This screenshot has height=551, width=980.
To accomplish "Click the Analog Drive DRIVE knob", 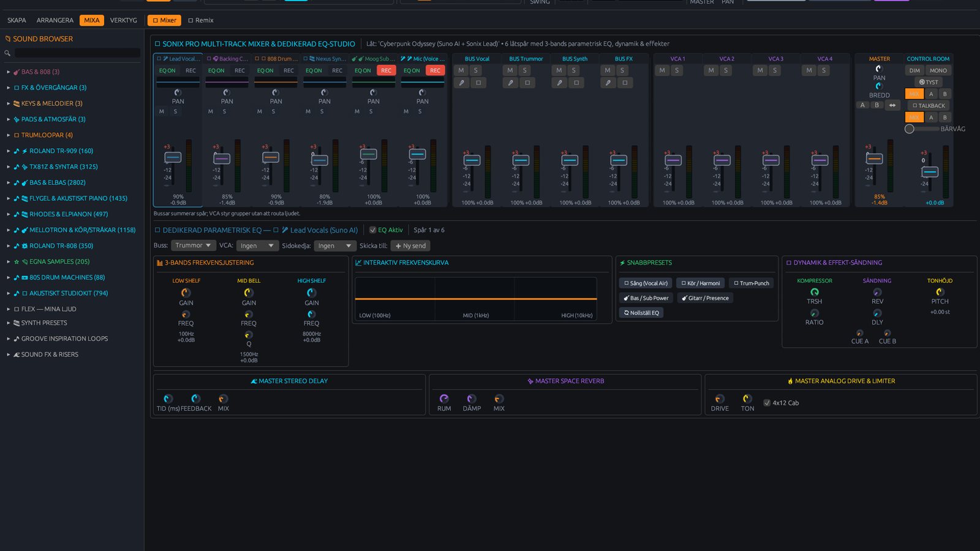I will coord(720,399).
